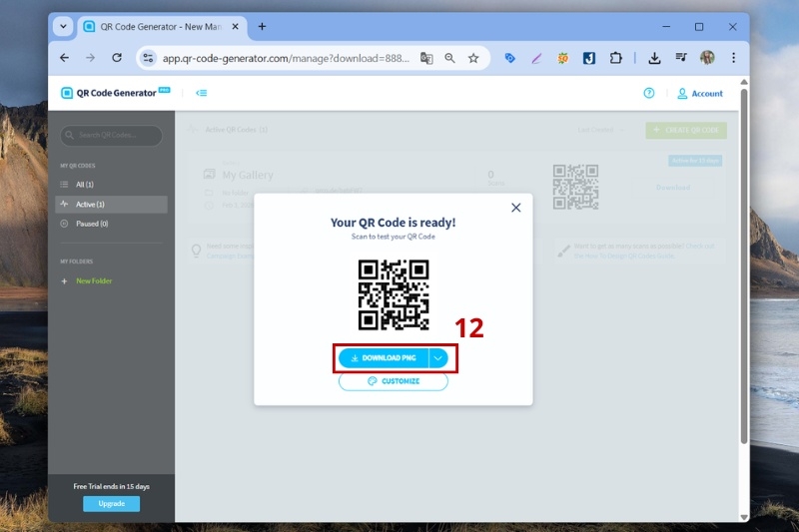The height and width of the screenshot is (532, 799).
Task: Select Active (1) in the sidebar
Action: click(x=111, y=205)
